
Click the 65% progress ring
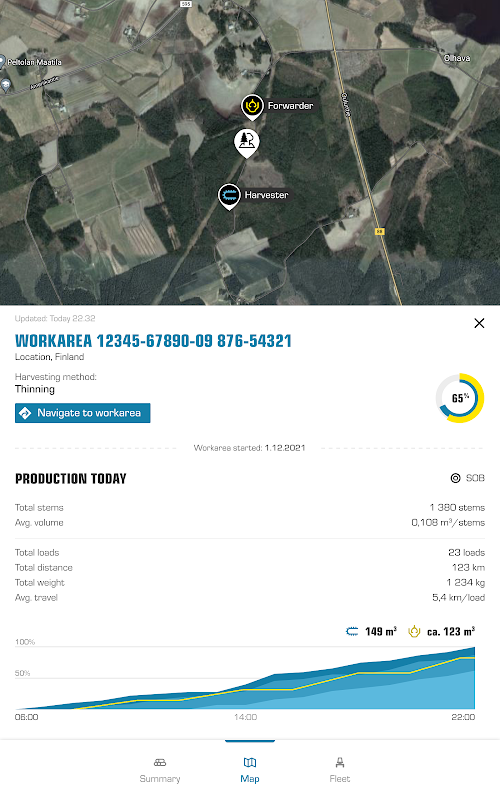click(x=460, y=398)
